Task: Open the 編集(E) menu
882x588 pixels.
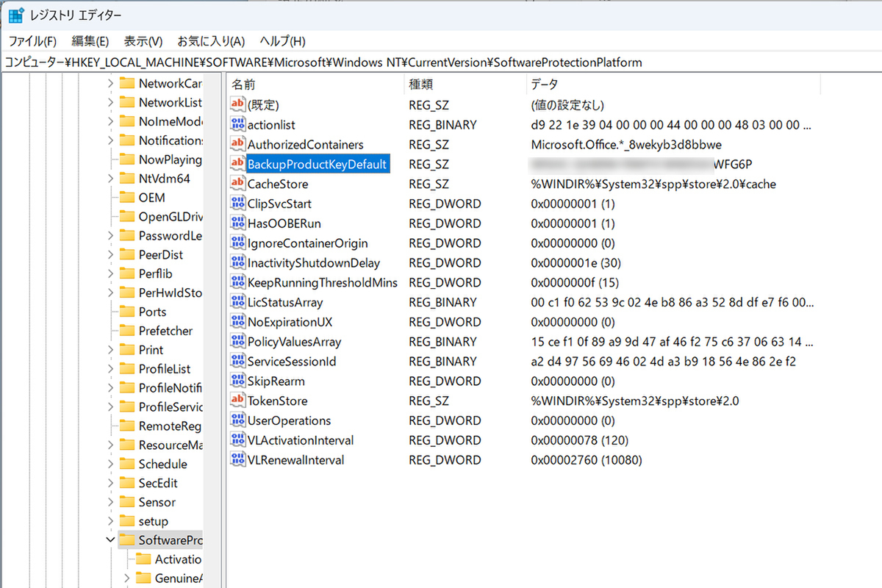Action: [x=90, y=41]
